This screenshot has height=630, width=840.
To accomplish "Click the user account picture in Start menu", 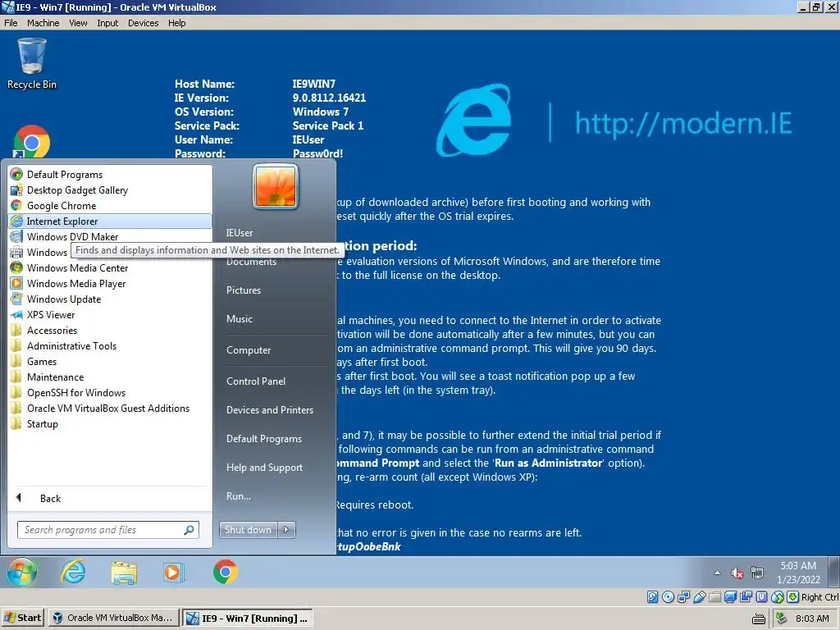I will coord(276,186).
